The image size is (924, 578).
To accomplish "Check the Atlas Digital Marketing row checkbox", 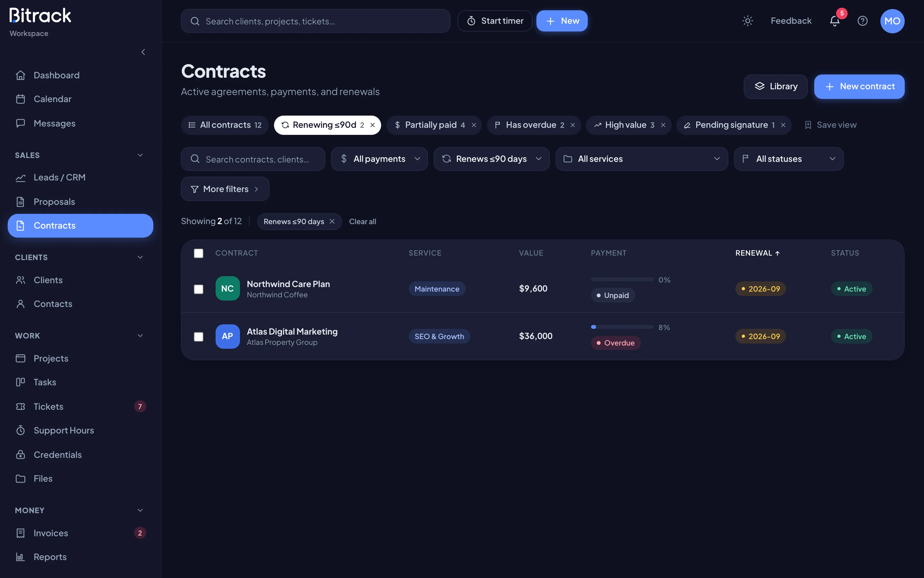I will coord(199,337).
